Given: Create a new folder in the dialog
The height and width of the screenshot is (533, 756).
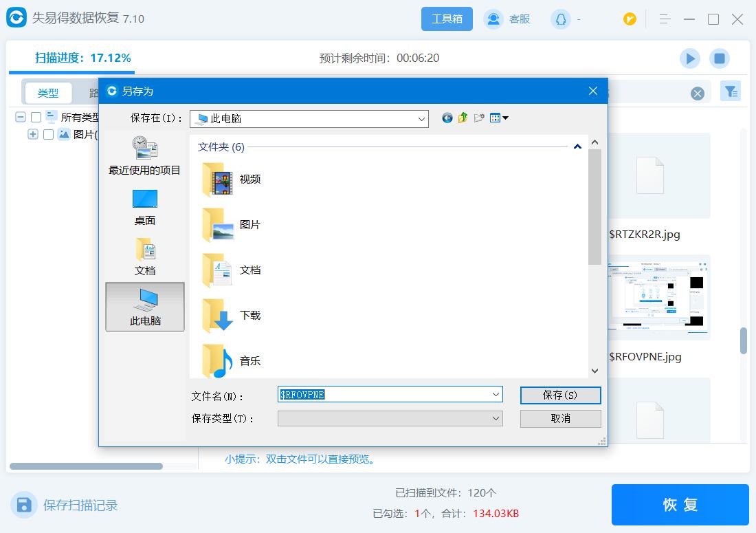Looking at the screenshot, I should pyautogui.click(x=480, y=118).
